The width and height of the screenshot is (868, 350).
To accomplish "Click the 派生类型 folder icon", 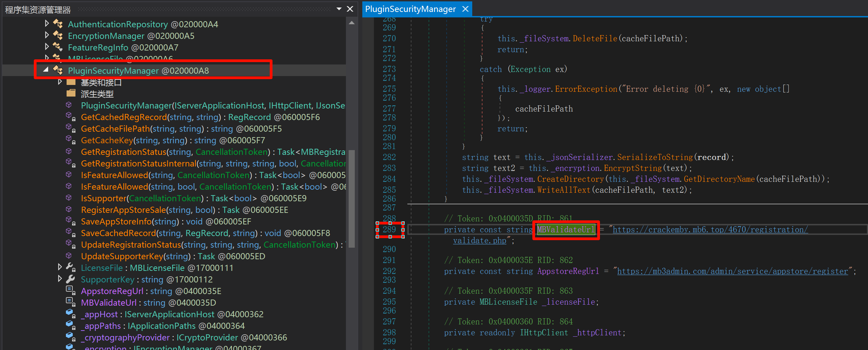I will [71, 93].
